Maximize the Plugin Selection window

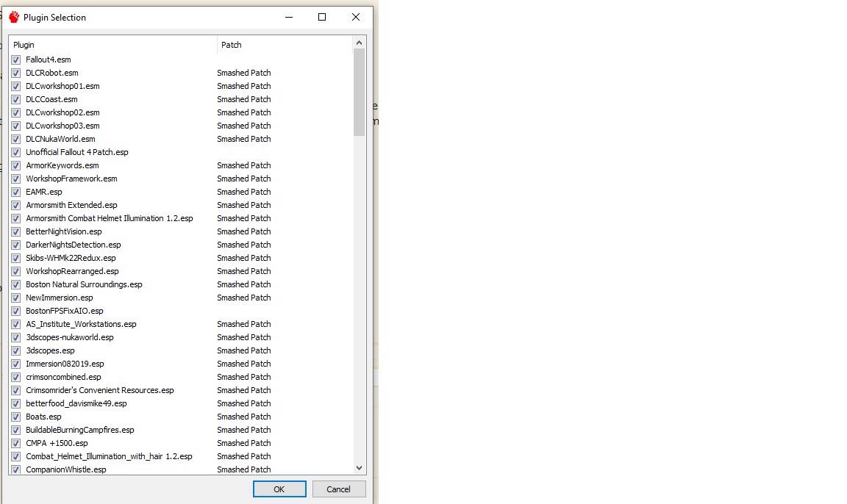322,18
